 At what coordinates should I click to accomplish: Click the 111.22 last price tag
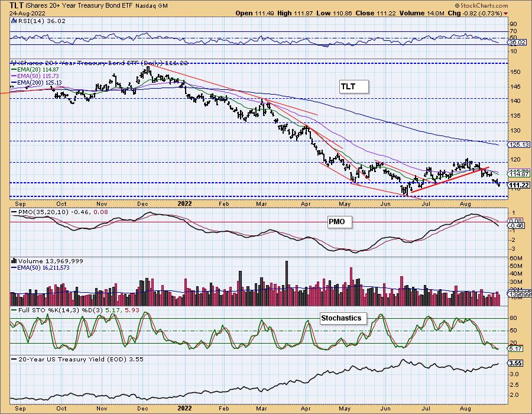click(x=520, y=185)
